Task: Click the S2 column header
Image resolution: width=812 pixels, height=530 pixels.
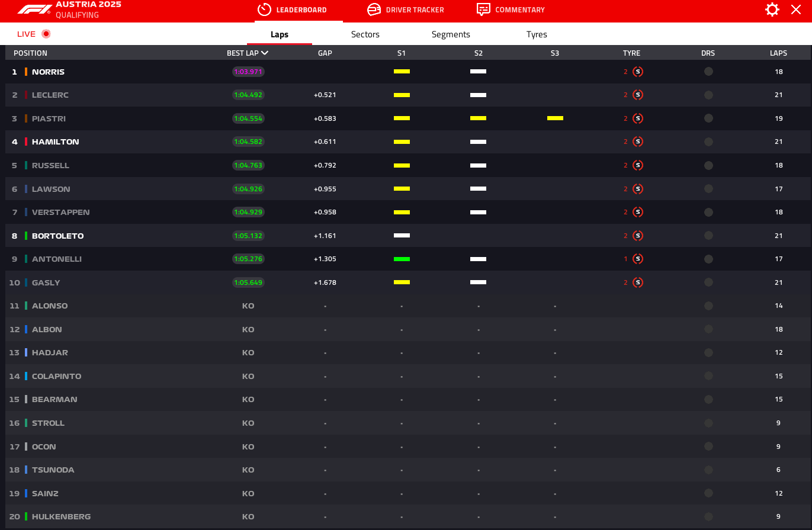Action: click(x=479, y=53)
